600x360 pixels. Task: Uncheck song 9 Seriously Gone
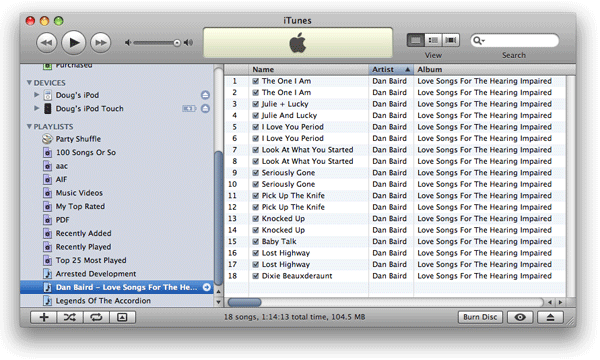(256, 173)
